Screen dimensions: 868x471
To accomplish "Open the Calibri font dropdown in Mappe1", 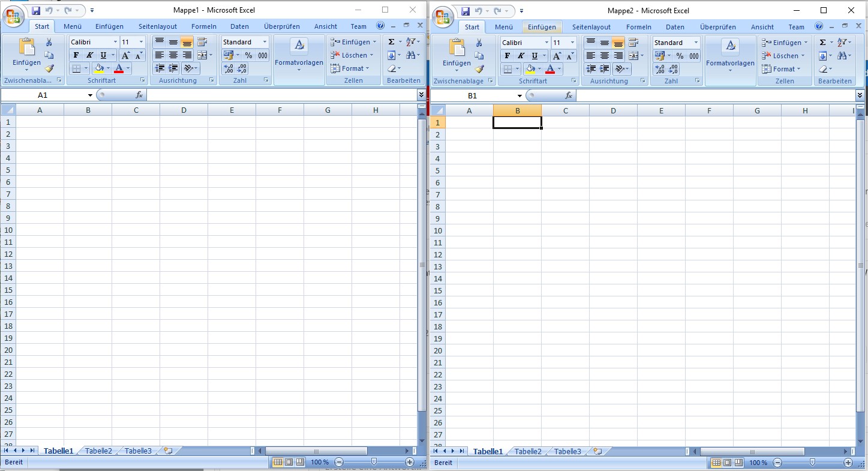I will [x=115, y=42].
